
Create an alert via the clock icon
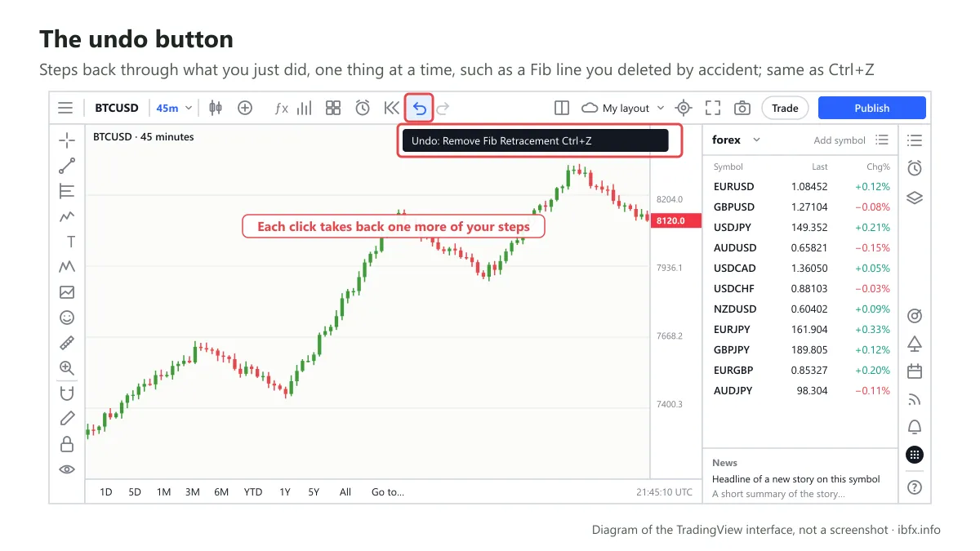pyautogui.click(x=363, y=108)
